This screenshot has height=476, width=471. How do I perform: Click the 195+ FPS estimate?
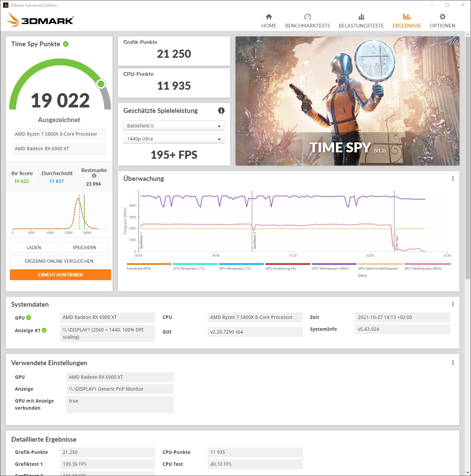tap(174, 155)
